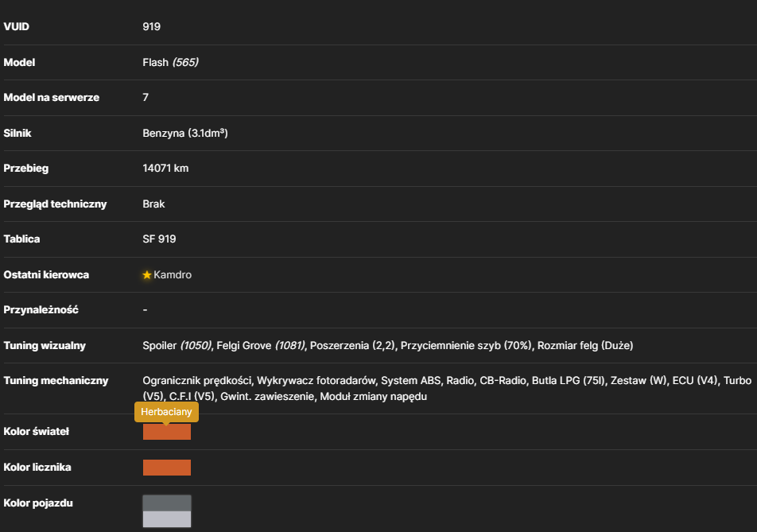Click the C.F.I (V5) entry
The height and width of the screenshot is (532, 757).
192,397
